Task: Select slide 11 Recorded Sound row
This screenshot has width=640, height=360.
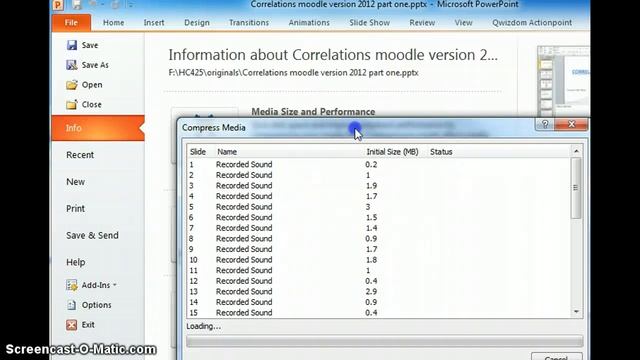Action: click(379, 271)
